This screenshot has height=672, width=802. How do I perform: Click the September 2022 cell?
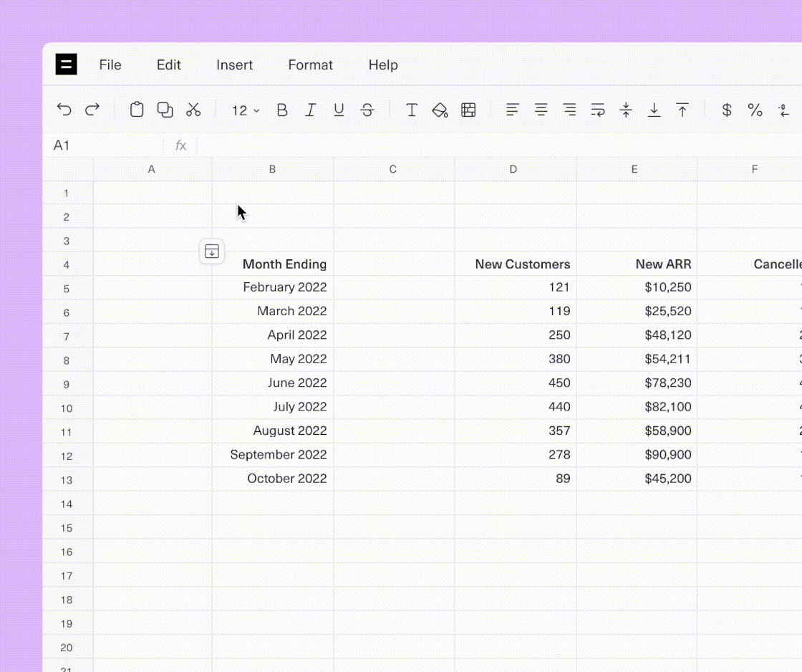(273, 455)
